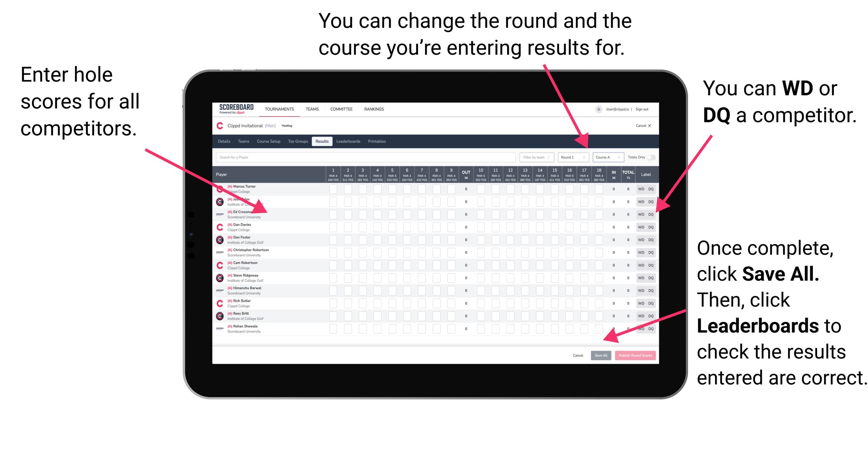The image size is (868, 467).
Task: Click Save All button
Action: [x=600, y=355]
